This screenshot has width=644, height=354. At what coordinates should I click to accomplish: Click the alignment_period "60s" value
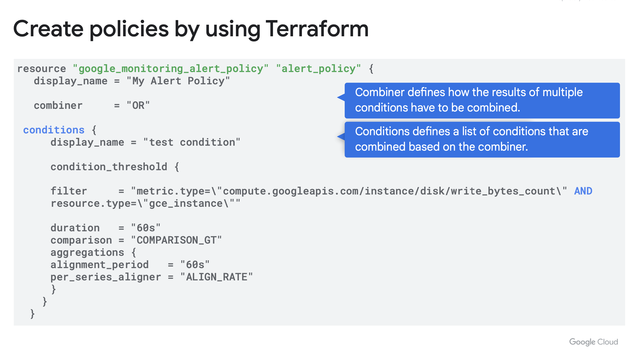(x=195, y=265)
